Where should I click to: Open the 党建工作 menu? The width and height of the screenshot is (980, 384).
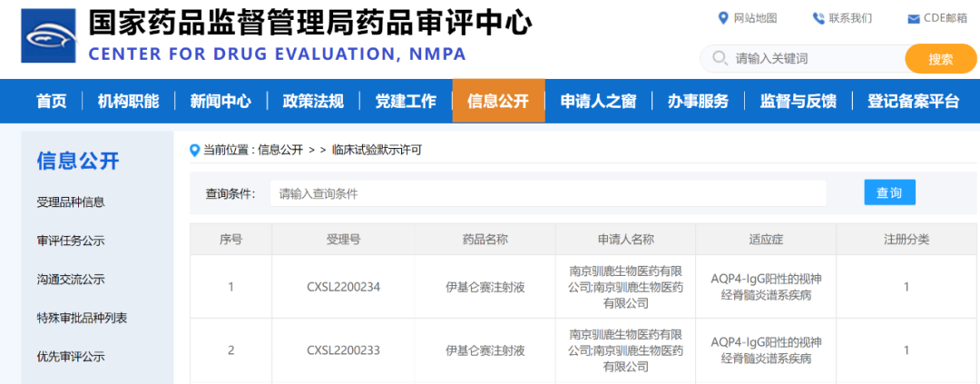pyautogui.click(x=406, y=101)
